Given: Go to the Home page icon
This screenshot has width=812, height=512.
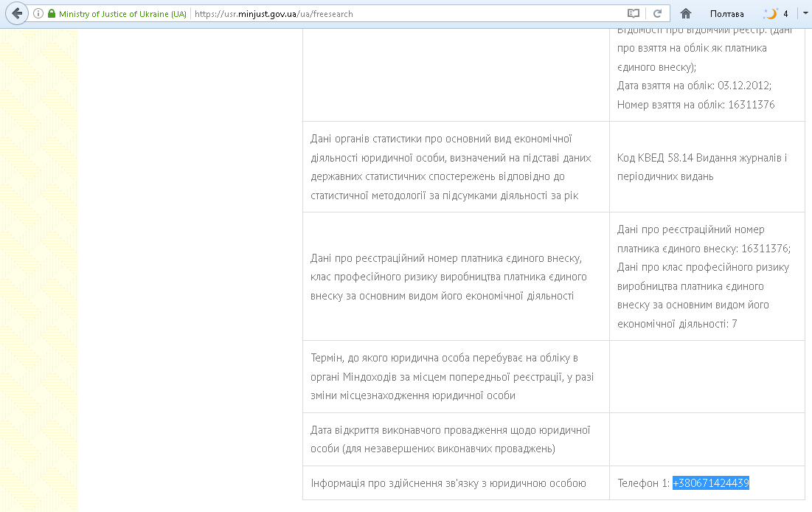Looking at the screenshot, I should (x=686, y=14).
